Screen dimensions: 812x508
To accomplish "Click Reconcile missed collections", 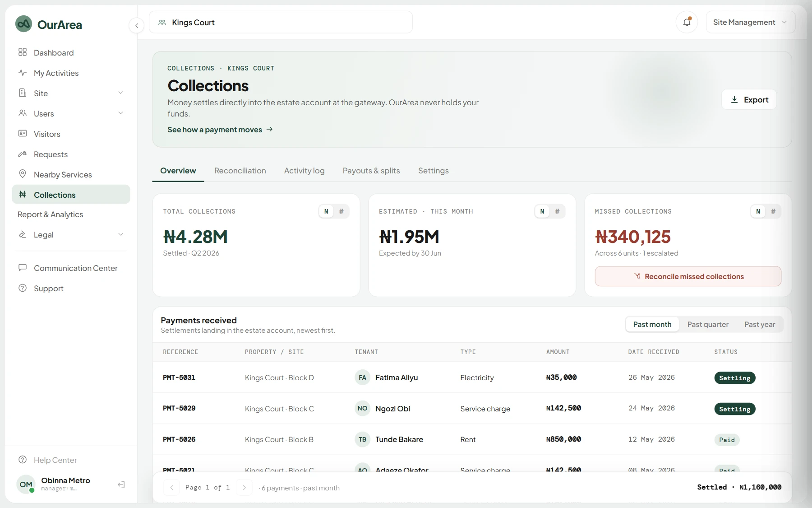I will 688,276.
